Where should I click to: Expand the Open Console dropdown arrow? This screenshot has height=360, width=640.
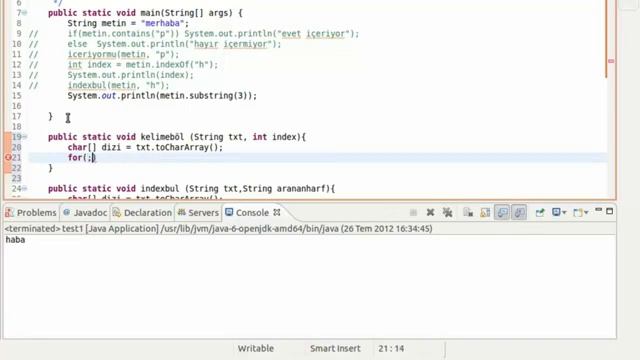coord(586,213)
